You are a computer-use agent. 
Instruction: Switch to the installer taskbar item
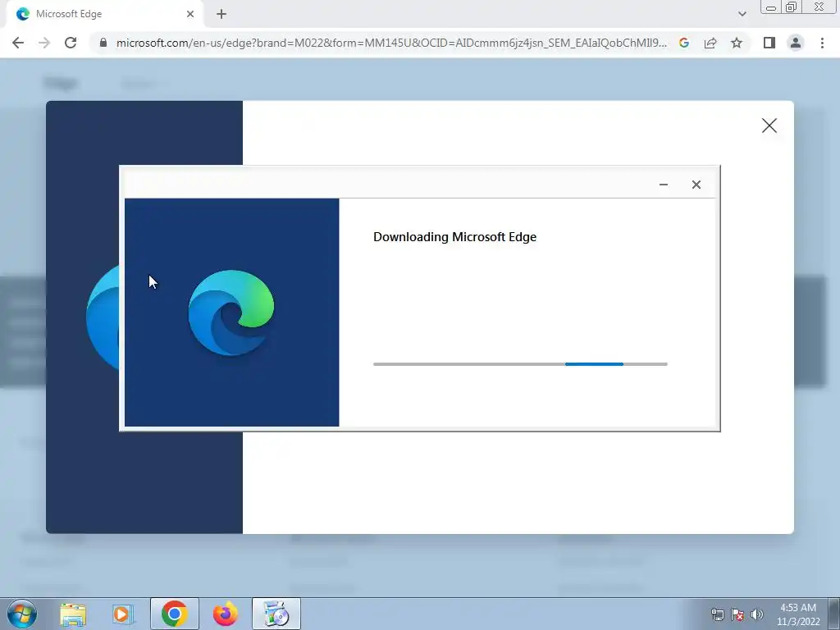point(276,614)
